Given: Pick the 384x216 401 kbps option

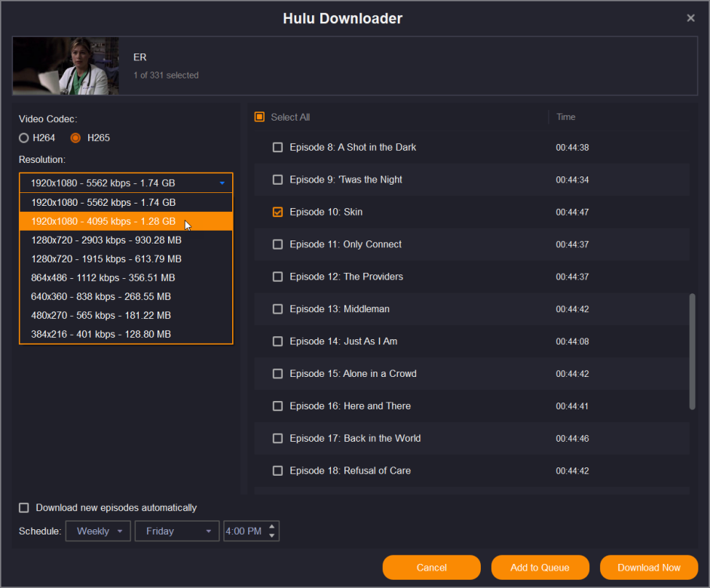Looking at the screenshot, I should tap(101, 334).
